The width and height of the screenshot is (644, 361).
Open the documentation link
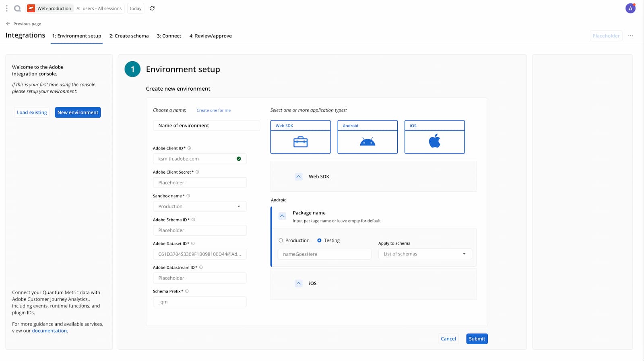tap(50, 331)
